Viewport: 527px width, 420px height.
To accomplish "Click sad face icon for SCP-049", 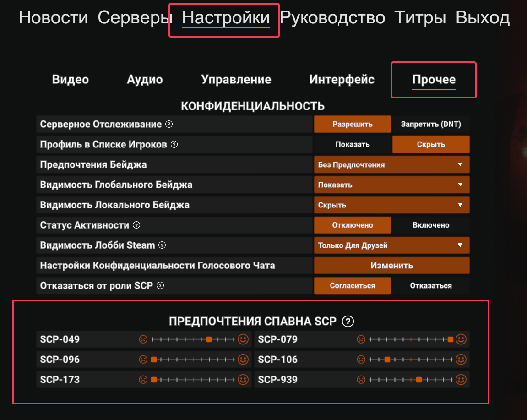I will point(143,339).
